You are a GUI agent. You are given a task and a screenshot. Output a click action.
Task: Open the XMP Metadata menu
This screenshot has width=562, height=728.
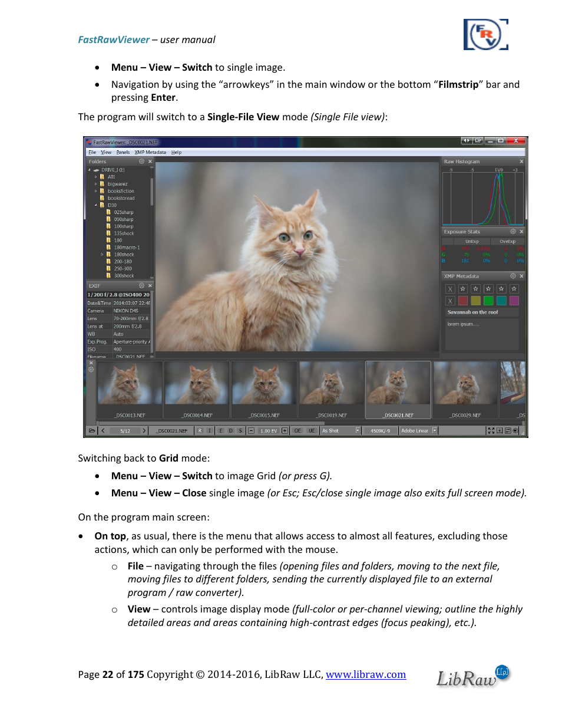click(x=150, y=152)
